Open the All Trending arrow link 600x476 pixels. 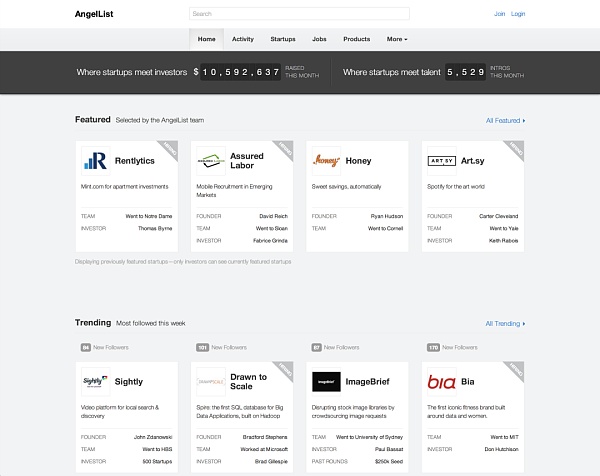[x=505, y=324]
